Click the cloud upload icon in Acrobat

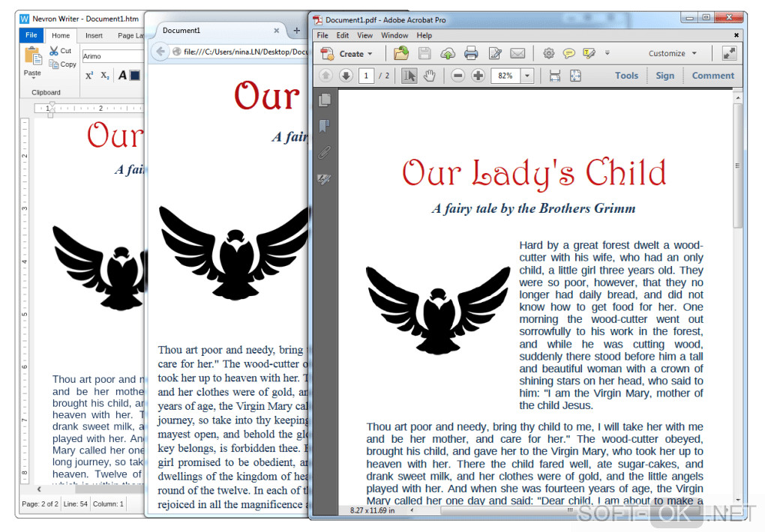(x=448, y=53)
